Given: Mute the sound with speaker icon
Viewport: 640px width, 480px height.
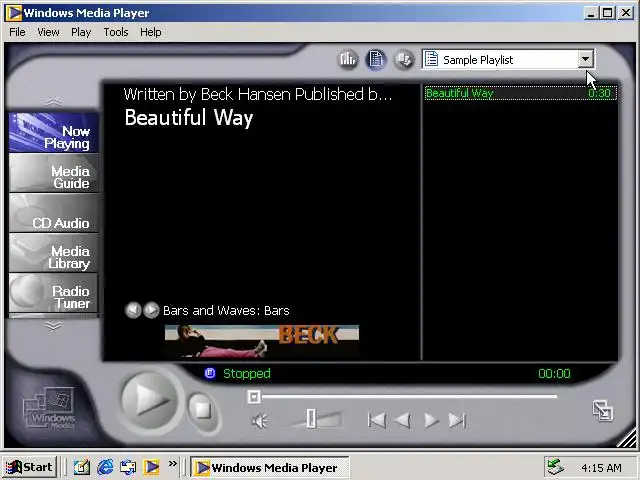Looking at the screenshot, I should (260, 420).
